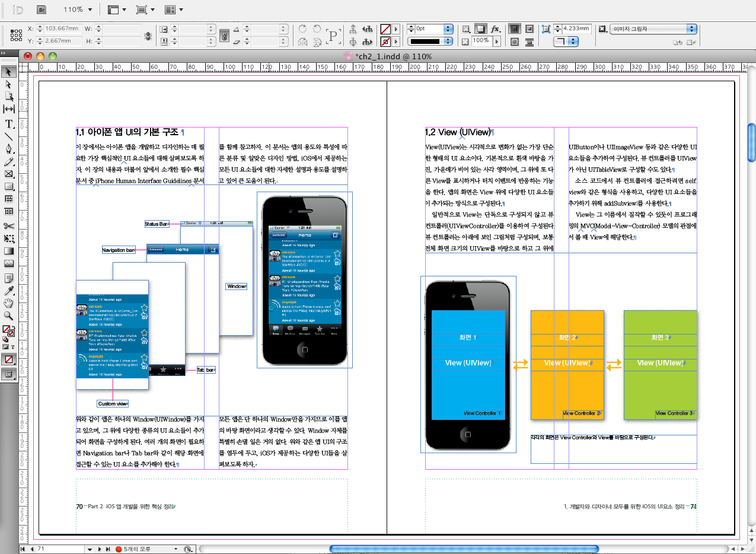Open the 이미지 그림자 object style dropdown
This screenshot has height=554, width=756.
click(x=691, y=28)
